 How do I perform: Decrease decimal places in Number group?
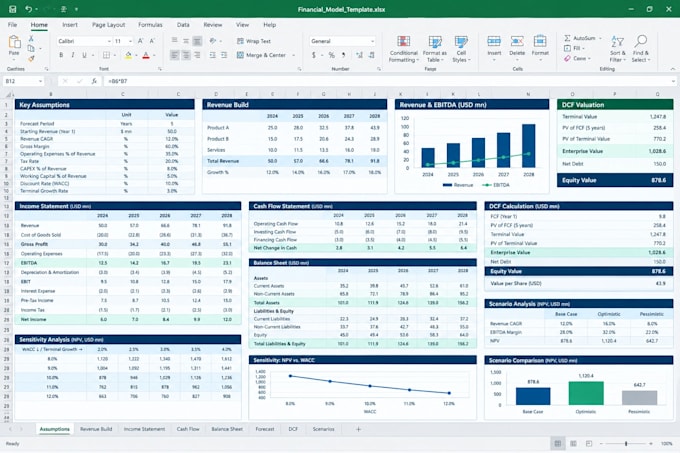click(372, 55)
